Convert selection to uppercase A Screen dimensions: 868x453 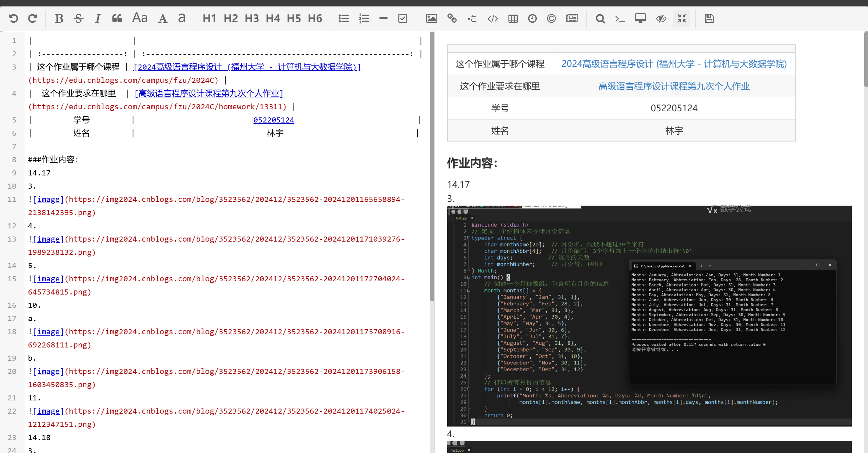point(163,18)
